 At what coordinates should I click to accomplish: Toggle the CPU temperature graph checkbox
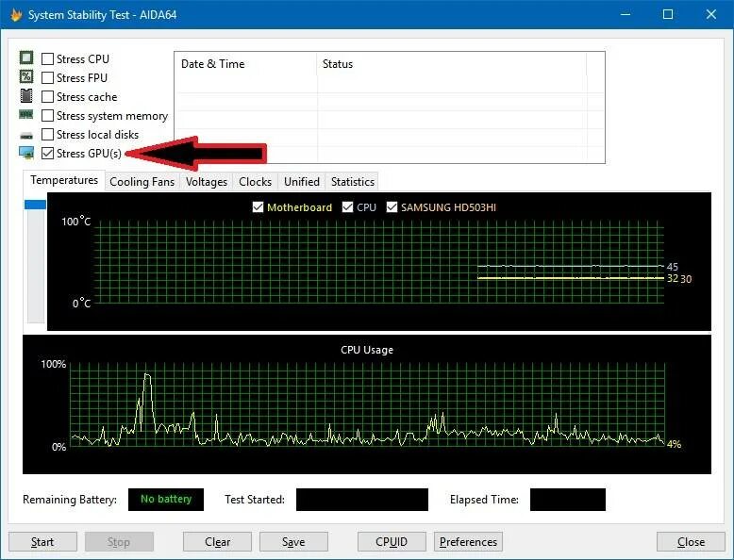347,206
